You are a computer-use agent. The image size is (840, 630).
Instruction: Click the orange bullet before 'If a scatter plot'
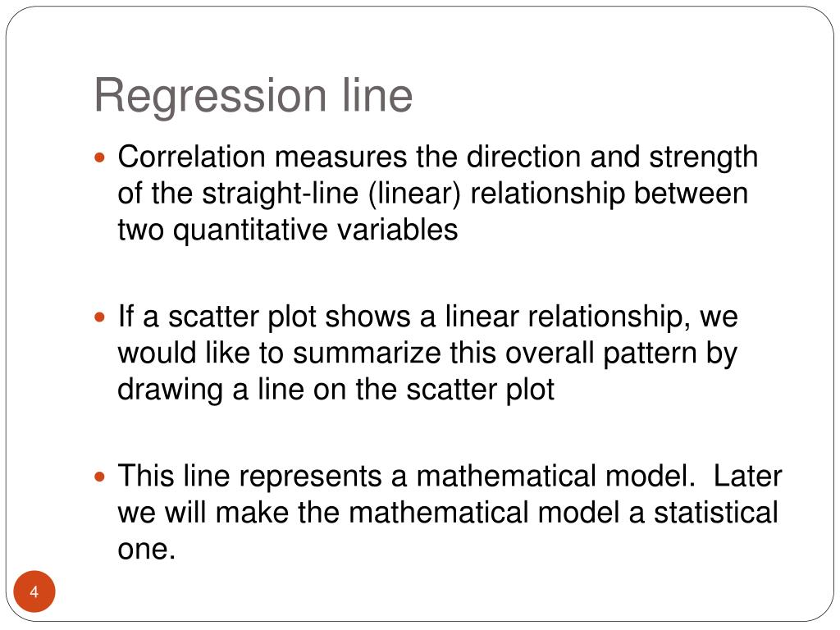99,317
